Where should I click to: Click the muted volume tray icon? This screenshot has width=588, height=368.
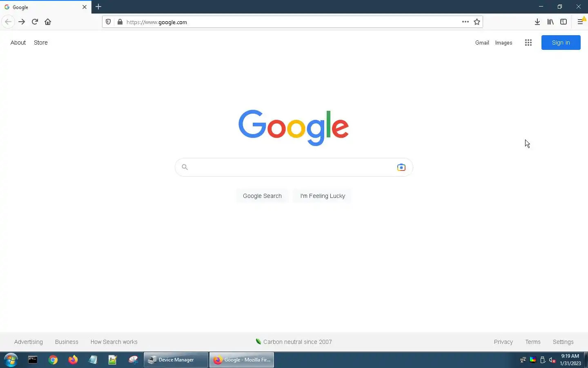point(552,360)
